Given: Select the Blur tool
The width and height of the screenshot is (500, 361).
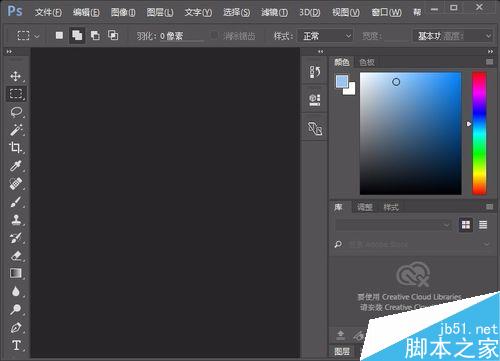Looking at the screenshot, I should pos(16,291).
